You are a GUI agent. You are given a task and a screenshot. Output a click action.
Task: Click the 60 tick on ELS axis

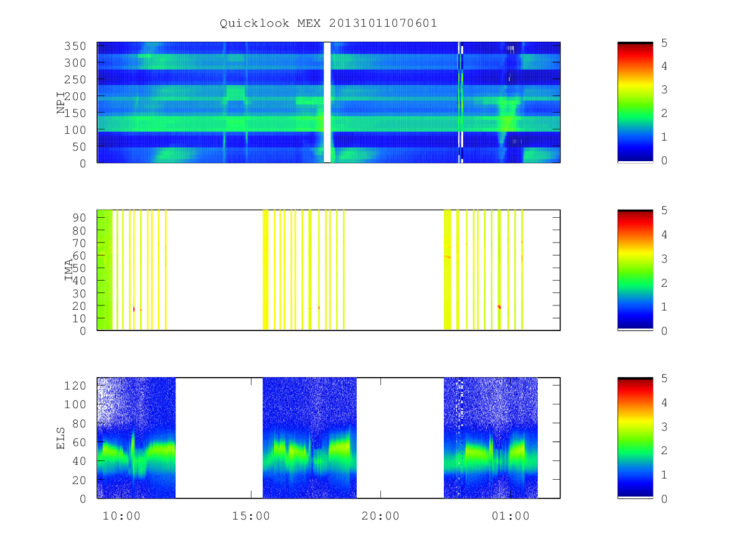click(79, 442)
